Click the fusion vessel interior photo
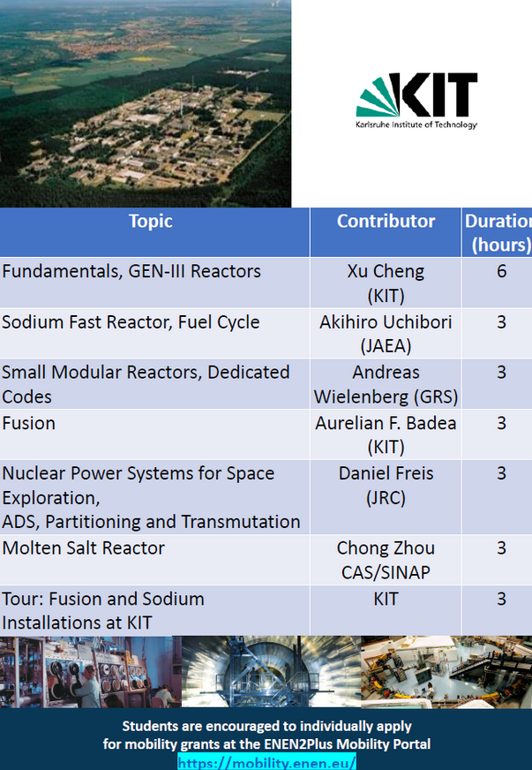The width and height of the screenshot is (532, 770). pyautogui.click(x=272, y=672)
